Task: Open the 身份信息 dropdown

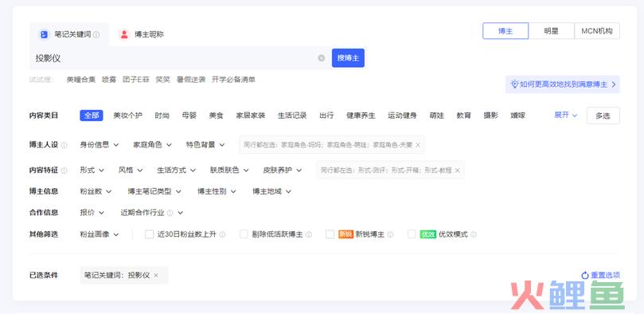Action: 100,145
